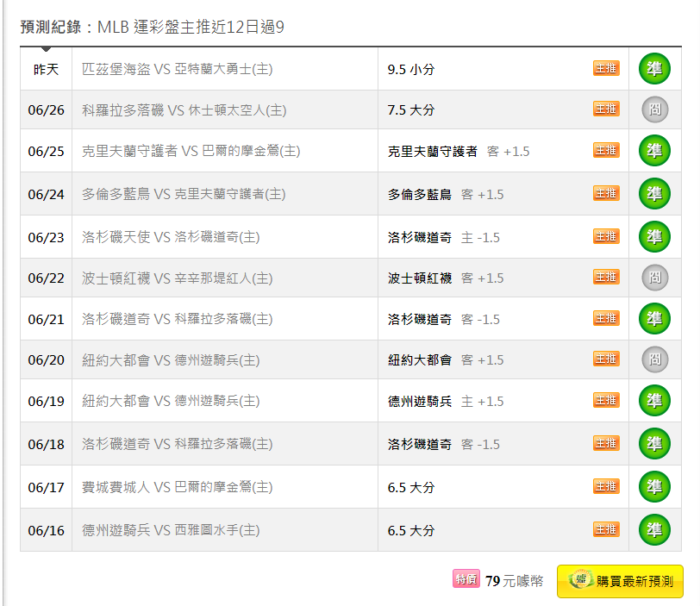Open 06/21 matchup 洛杉磯道奇 VS 科羅拉多落磯(主)
Screen dimensions: 700x606
[x=178, y=319]
